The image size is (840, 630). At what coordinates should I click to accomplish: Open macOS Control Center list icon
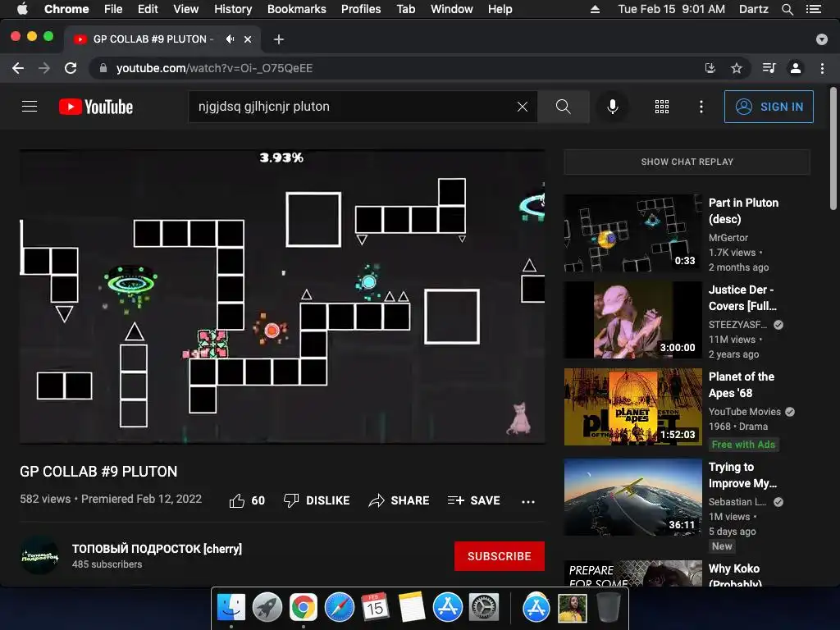pyautogui.click(x=813, y=9)
